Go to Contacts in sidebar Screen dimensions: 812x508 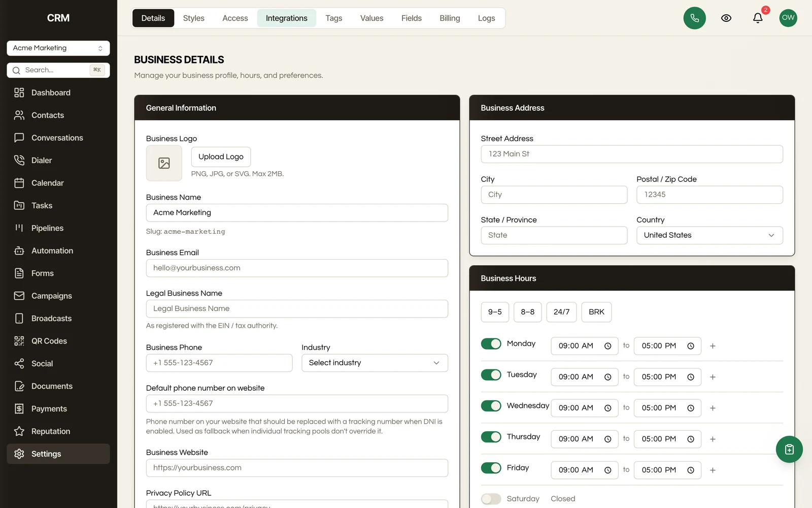(x=58, y=115)
